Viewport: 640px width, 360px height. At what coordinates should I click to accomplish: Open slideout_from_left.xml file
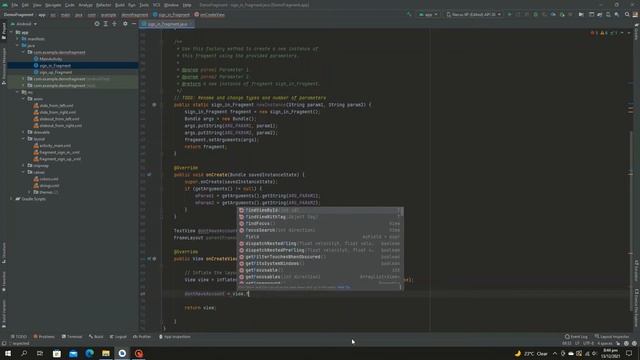60,119
